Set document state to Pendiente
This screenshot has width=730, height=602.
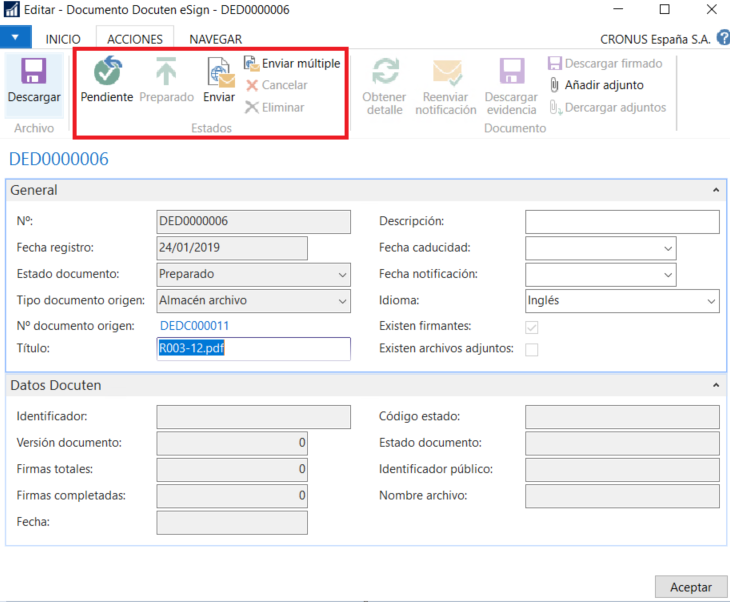click(x=107, y=79)
